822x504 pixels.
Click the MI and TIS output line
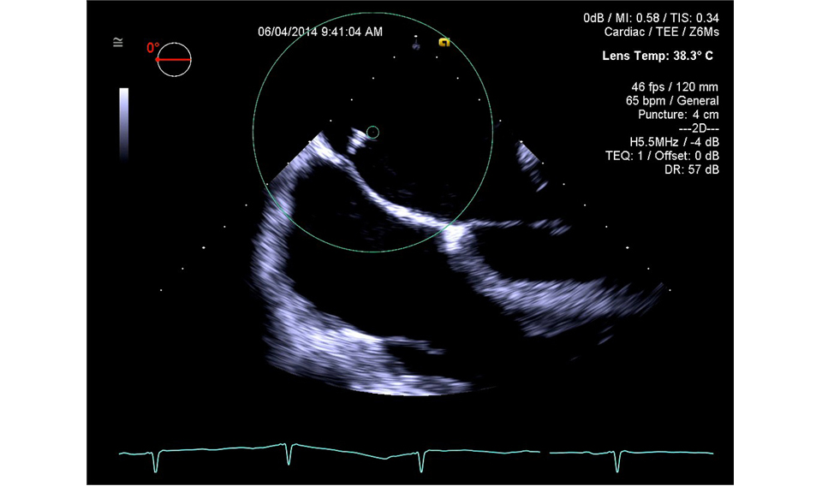point(651,18)
